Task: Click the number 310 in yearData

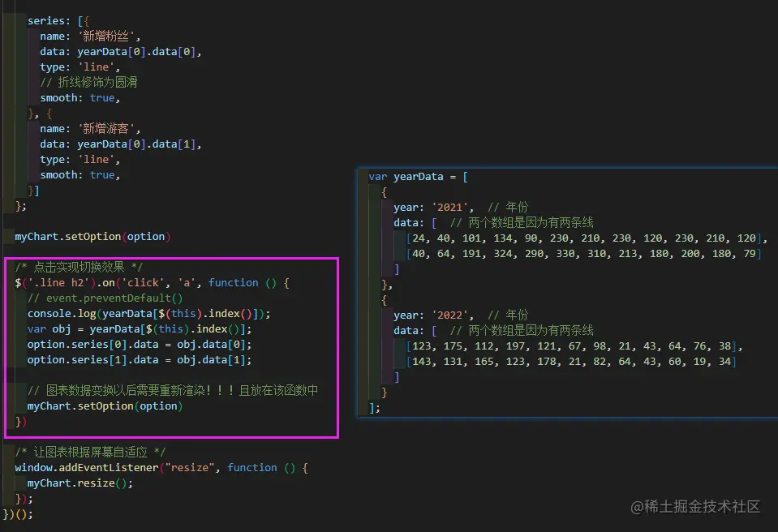Action: 596,254
